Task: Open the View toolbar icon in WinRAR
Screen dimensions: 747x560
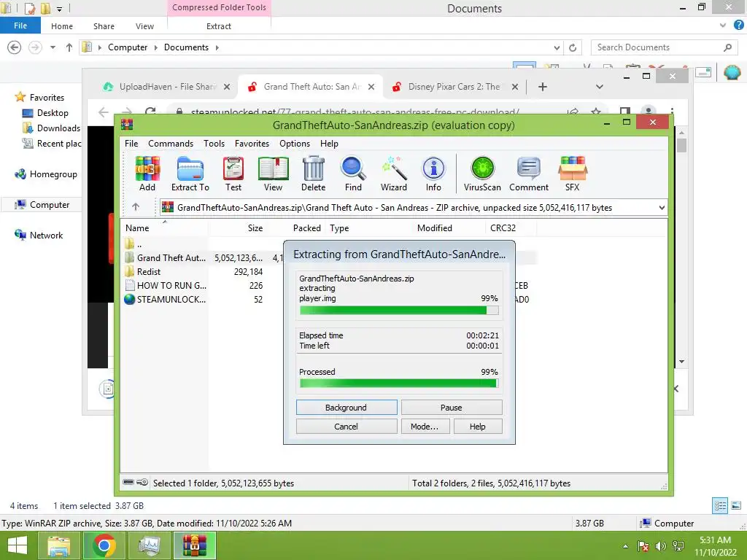Action: point(273,174)
